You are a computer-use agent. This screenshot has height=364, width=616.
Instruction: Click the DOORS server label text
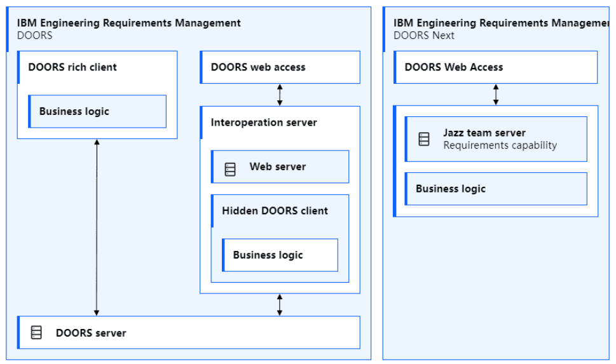[x=91, y=333]
